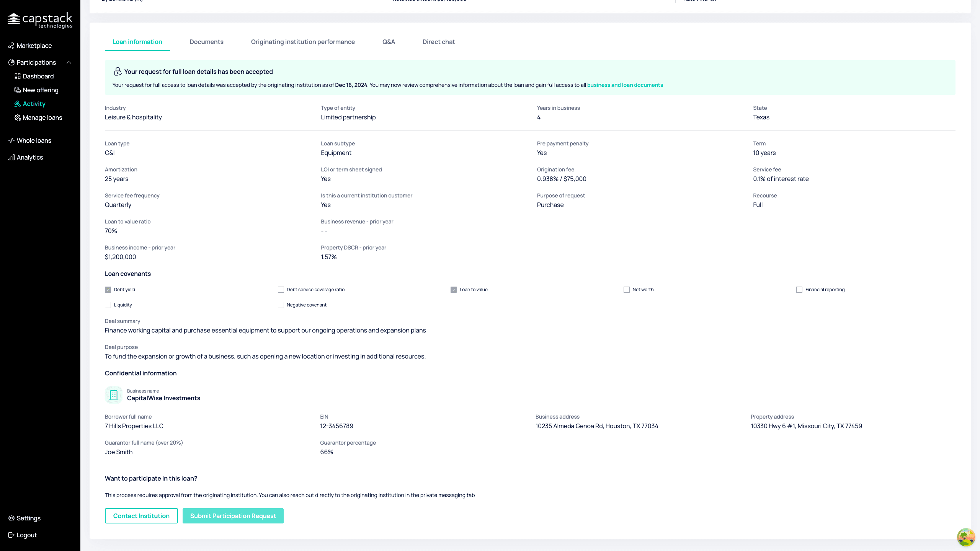
Task: Click the business building icon
Action: [114, 395]
